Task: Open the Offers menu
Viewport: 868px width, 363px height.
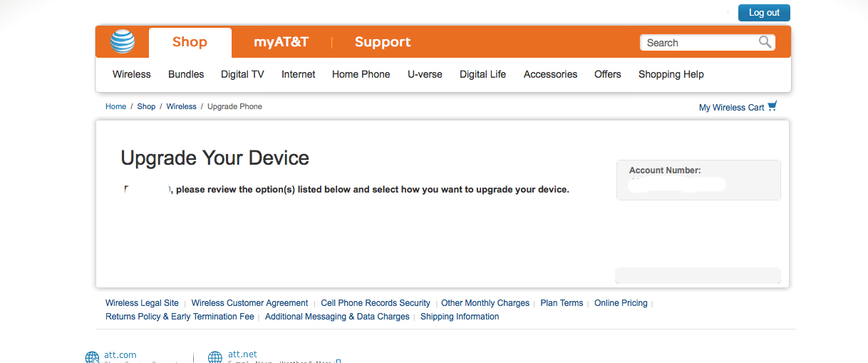Action: pos(608,74)
